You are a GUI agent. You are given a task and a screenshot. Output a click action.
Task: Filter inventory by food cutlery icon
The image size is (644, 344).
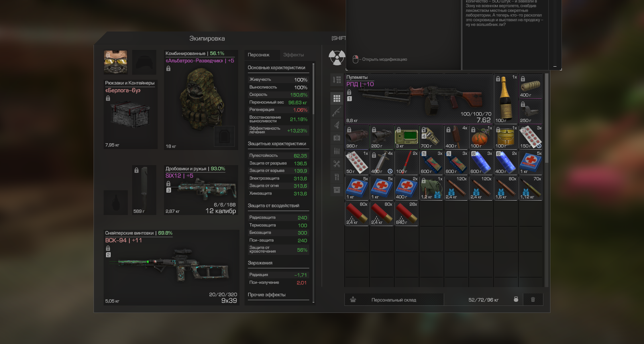click(337, 177)
